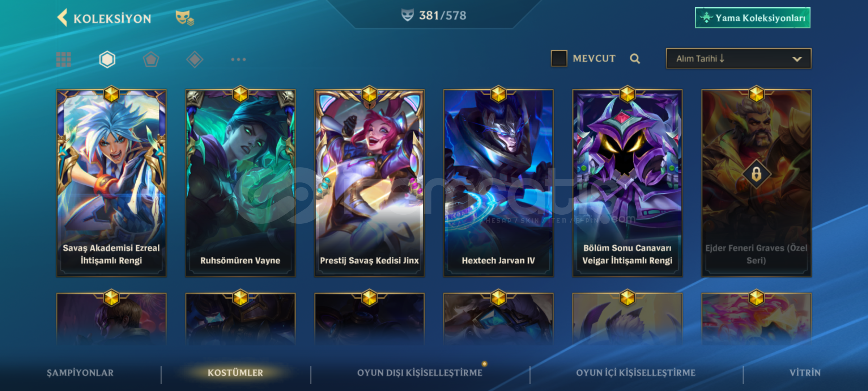The height and width of the screenshot is (391, 868).
Task: Tap the lock icon on Graves skin
Action: coord(756,174)
